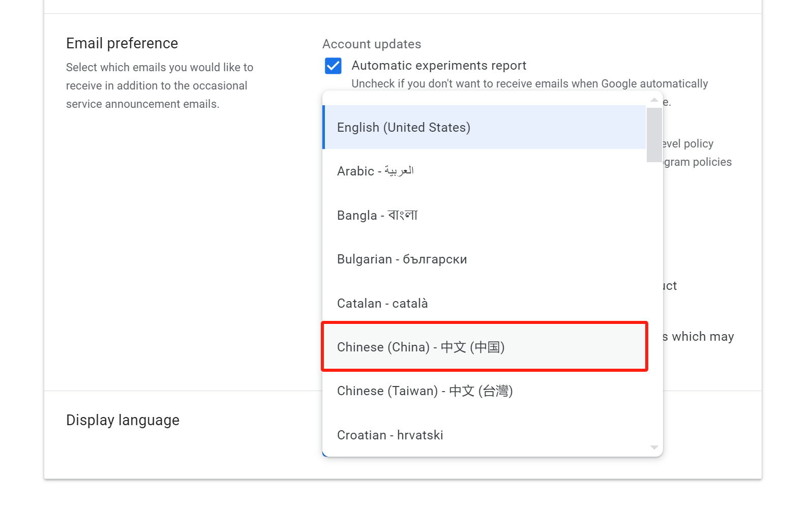Screen dimensions: 812x505
Task: Click the Account updates subheading
Action: 372,44
